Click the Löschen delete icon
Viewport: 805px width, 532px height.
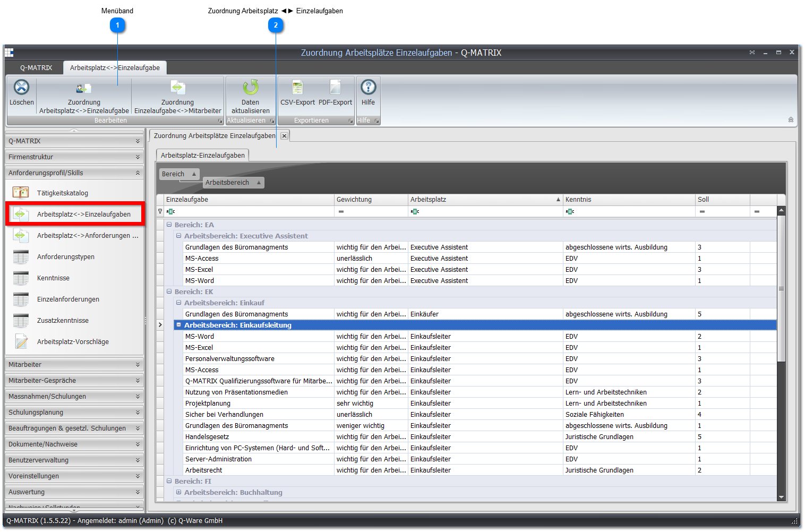[21, 87]
